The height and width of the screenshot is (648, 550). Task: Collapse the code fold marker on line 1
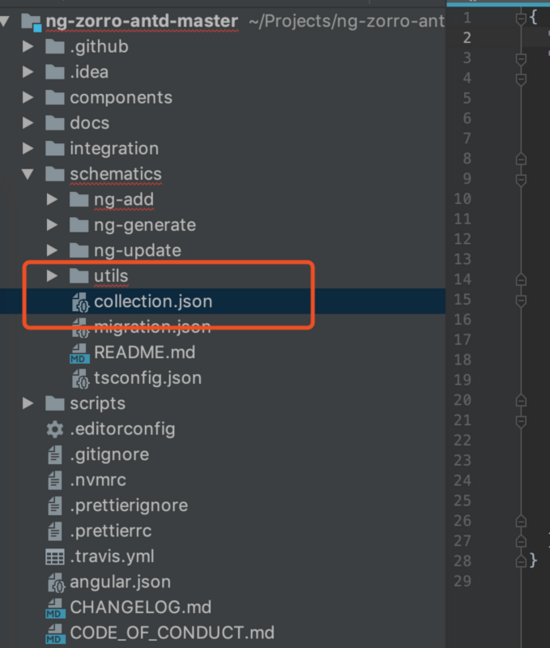(x=521, y=19)
